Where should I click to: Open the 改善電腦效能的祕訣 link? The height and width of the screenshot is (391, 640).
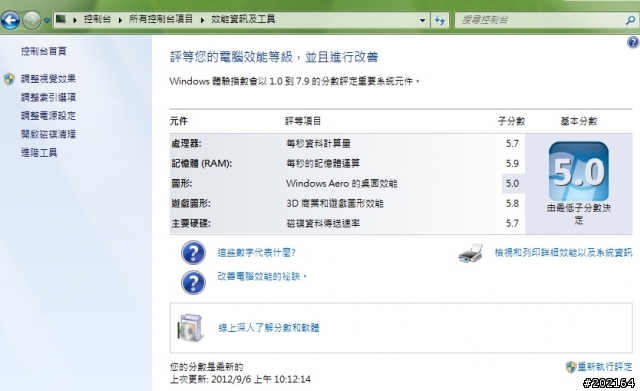[262, 277]
